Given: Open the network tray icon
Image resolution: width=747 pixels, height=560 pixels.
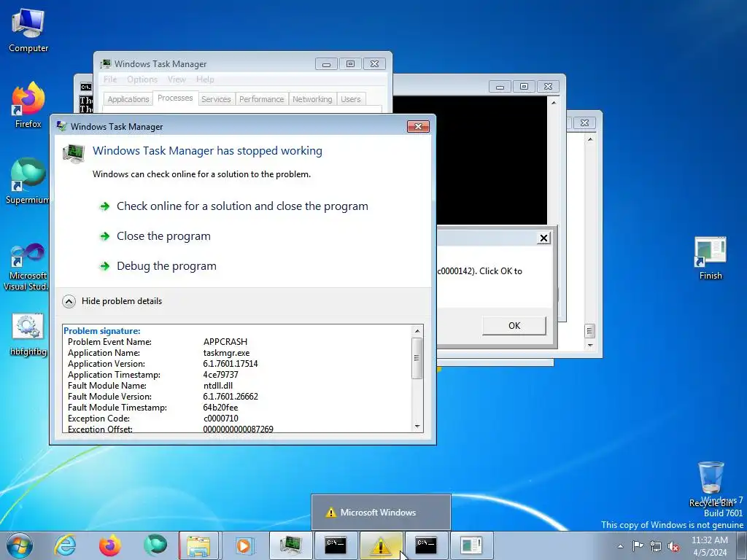Looking at the screenshot, I should tap(656, 546).
